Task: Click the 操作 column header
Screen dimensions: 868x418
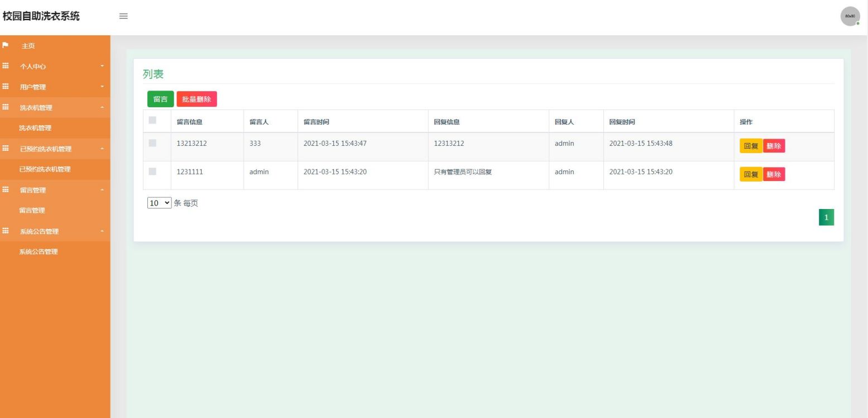Action: point(746,122)
